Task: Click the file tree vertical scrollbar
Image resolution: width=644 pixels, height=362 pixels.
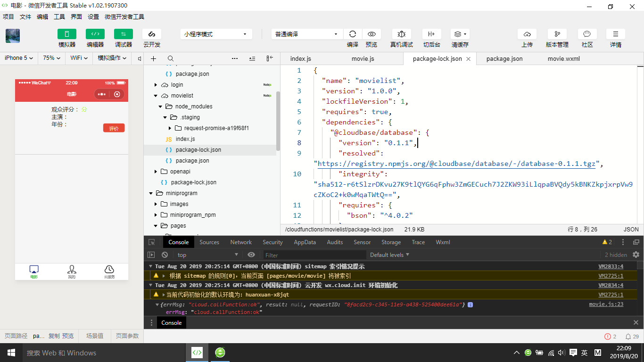Action: point(278,120)
